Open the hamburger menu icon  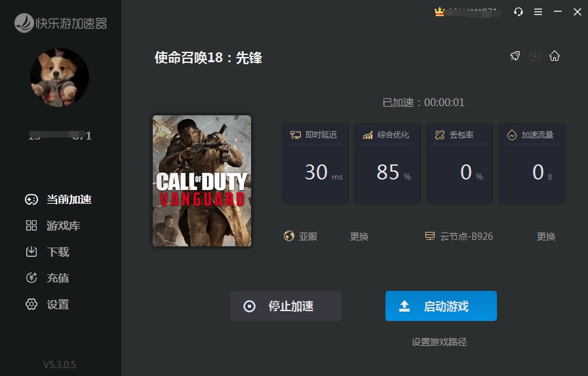point(538,12)
